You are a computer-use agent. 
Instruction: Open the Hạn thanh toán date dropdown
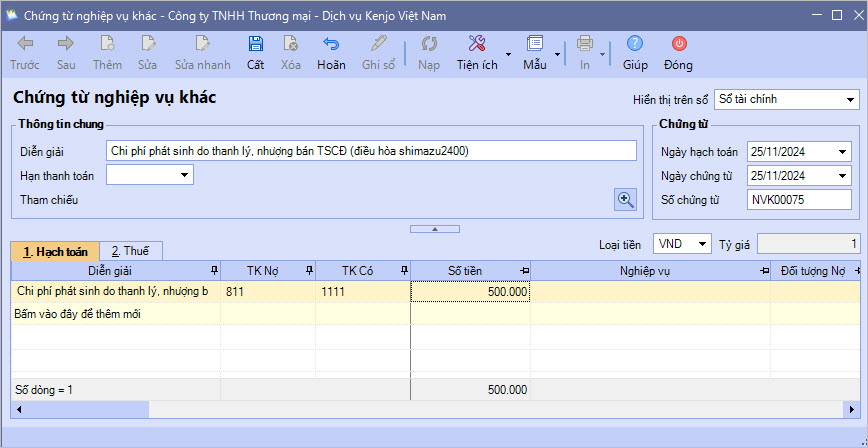[x=185, y=175]
